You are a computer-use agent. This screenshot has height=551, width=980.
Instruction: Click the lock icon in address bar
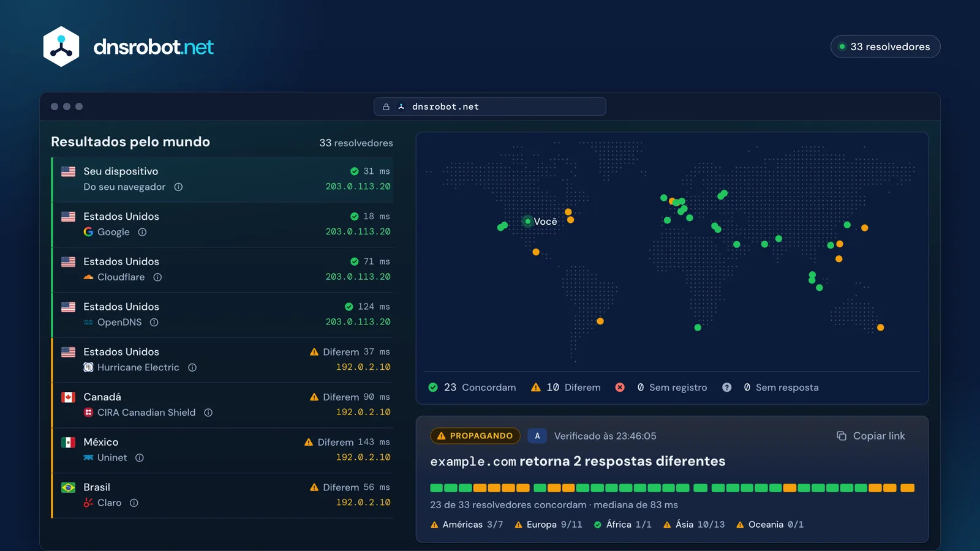click(x=386, y=107)
